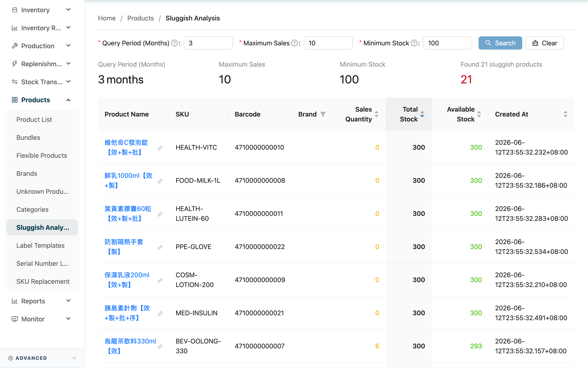Sort by Available Stock column arrows
Screen dimensions: 588x368
pos(479,114)
